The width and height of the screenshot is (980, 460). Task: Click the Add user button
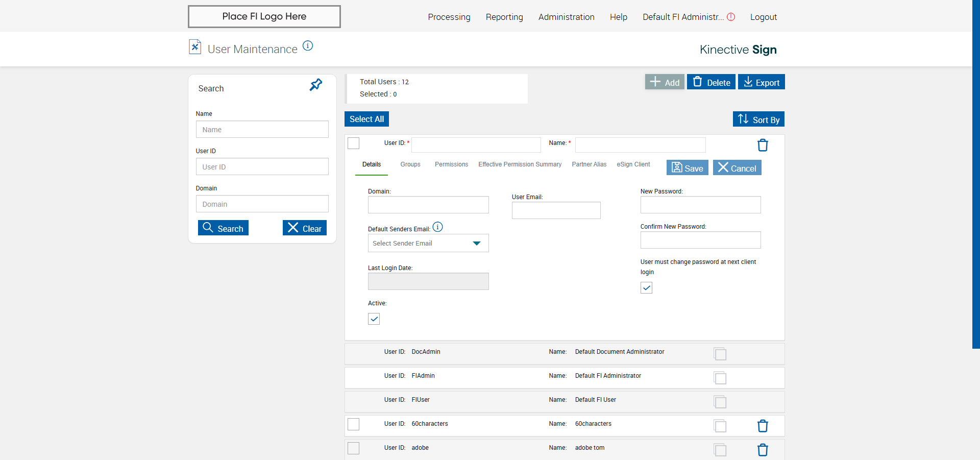click(665, 82)
